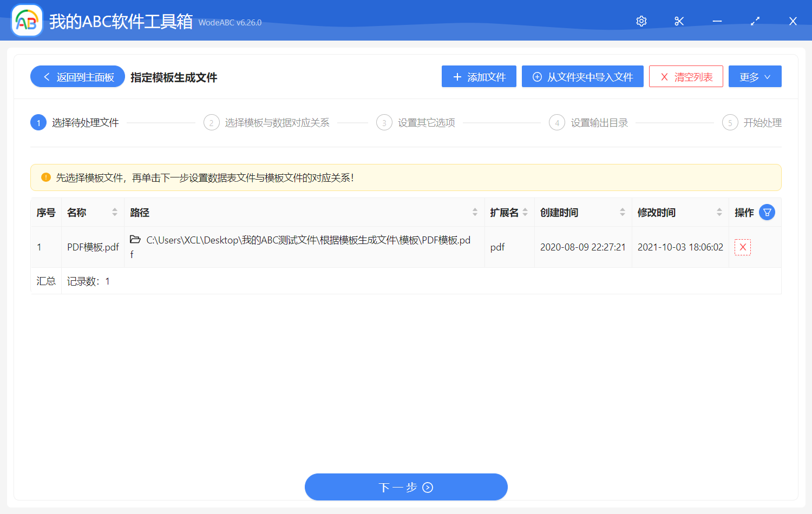Image resolution: width=812 pixels, height=514 pixels.
Task: Sort the 修改时间 column
Action: 719,212
